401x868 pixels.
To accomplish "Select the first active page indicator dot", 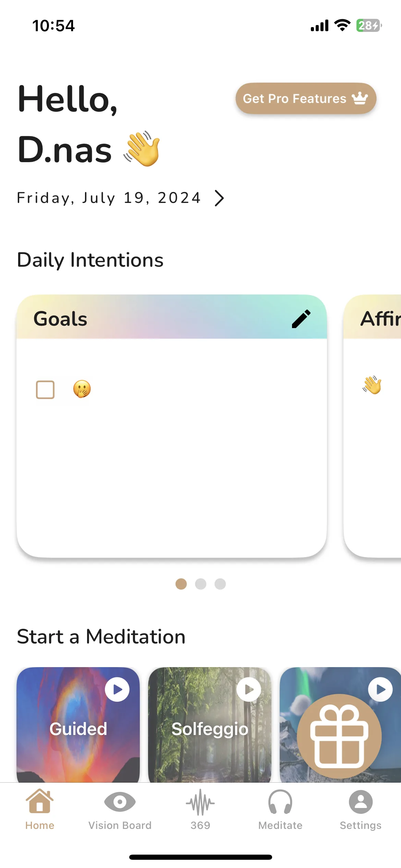I will pos(181,584).
